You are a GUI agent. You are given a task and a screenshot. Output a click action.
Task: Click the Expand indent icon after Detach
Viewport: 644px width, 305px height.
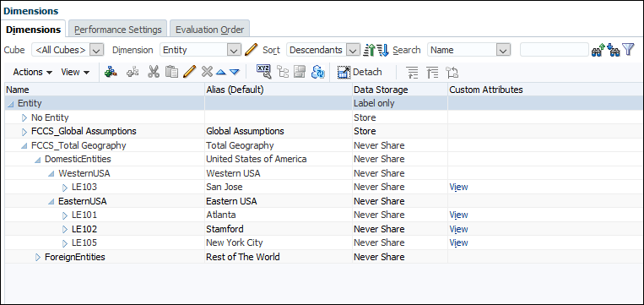[x=413, y=73]
